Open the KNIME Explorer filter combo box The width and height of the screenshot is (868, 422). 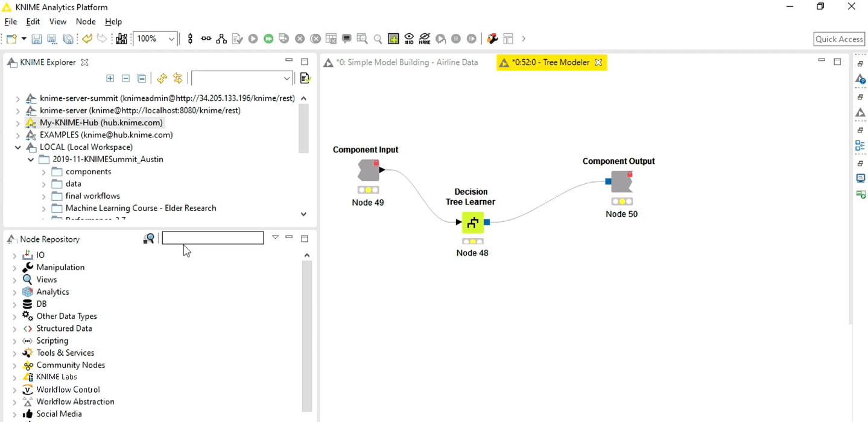click(242, 78)
